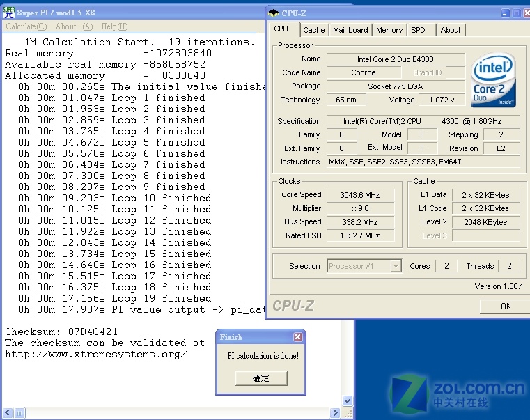530x420 pixels.
Task: Click the Cores count field
Action: (446, 266)
